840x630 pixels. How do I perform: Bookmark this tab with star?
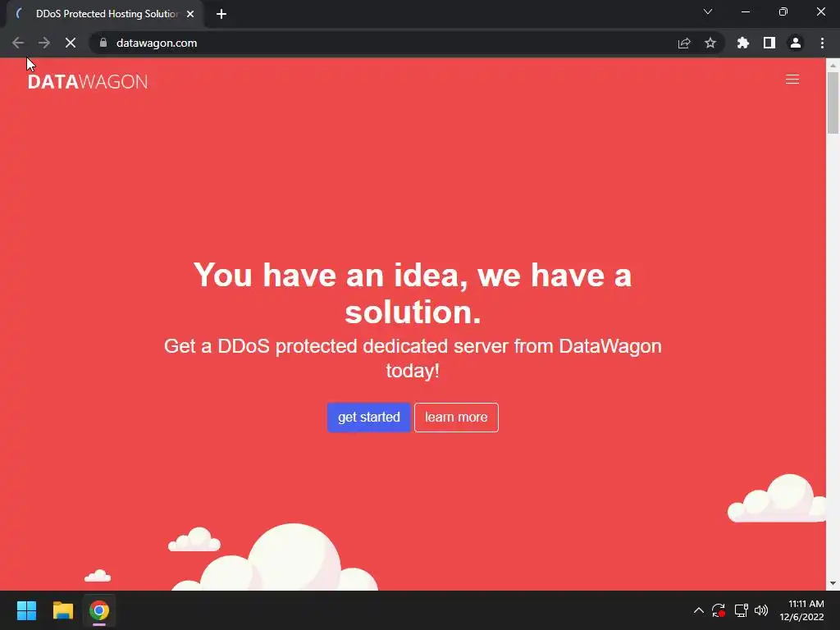pos(710,43)
